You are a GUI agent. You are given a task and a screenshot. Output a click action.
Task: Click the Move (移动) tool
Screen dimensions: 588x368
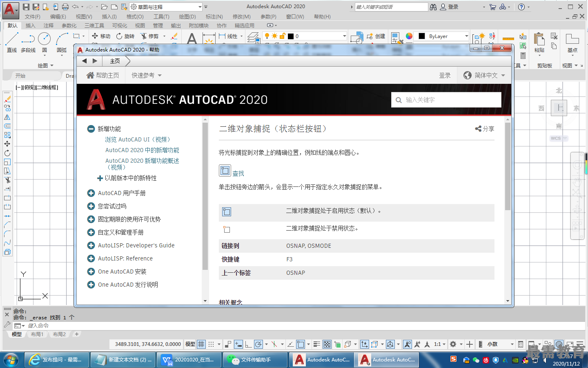[101, 36]
